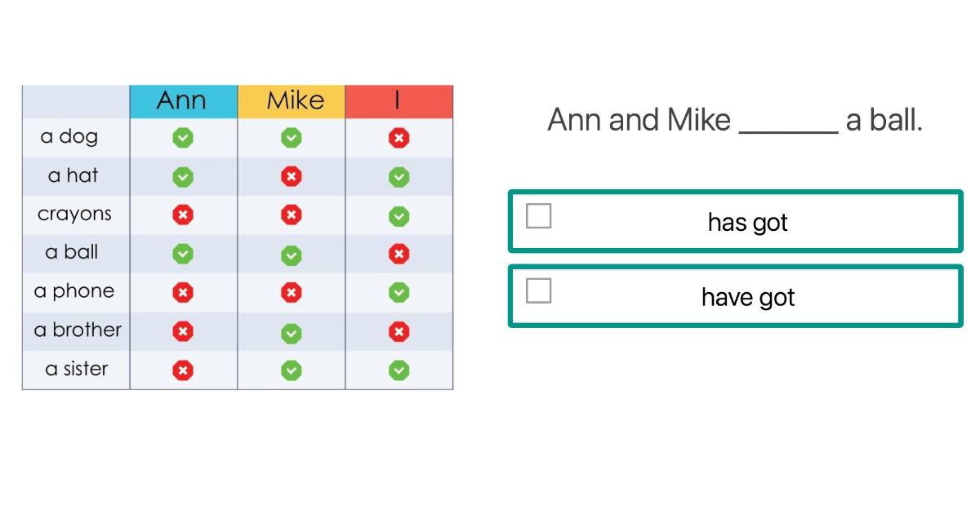
Task: Click the blue Ann column header
Action: [x=183, y=101]
